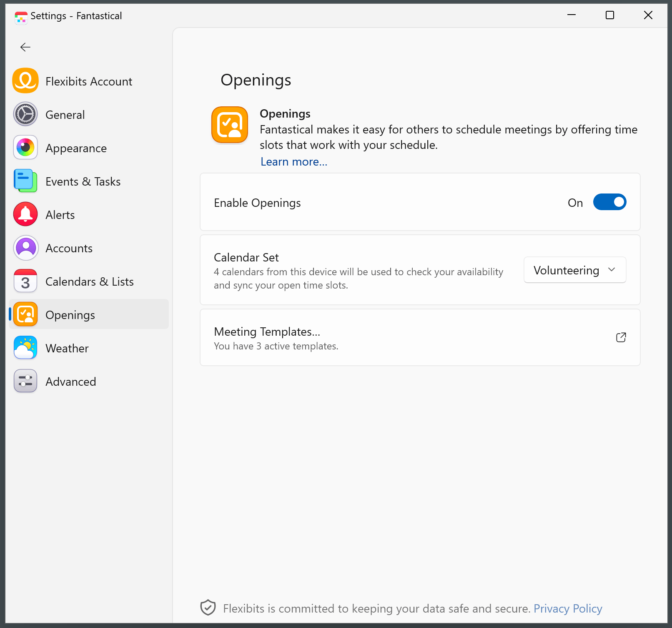Click the Alerts red bell icon
672x628 pixels.
[x=25, y=214]
